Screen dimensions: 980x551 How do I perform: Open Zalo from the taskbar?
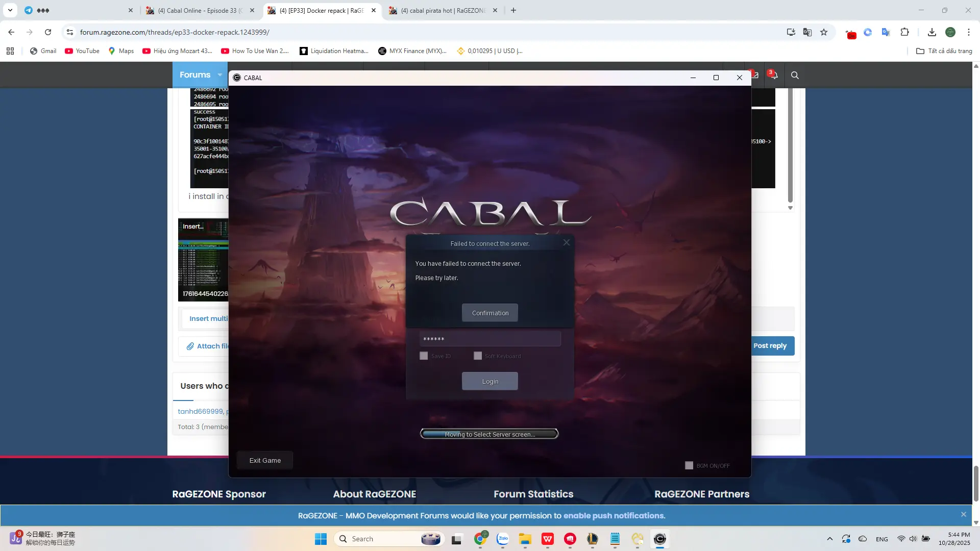[503, 539]
